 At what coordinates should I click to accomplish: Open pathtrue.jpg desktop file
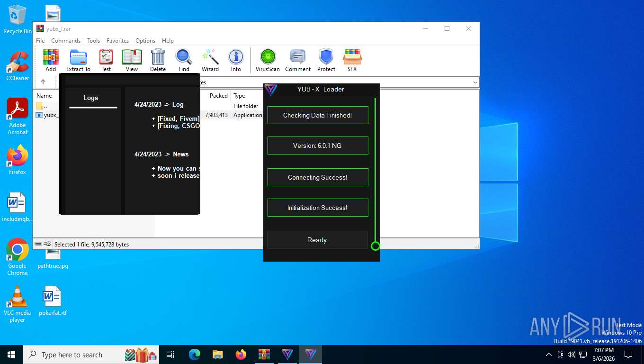pos(53,258)
